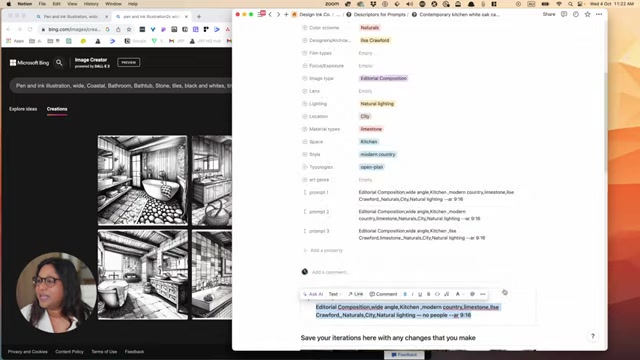Viewport: 640px width, 360px height.
Task: Edit the Ilse Crawford designer tag
Action: click(375, 40)
